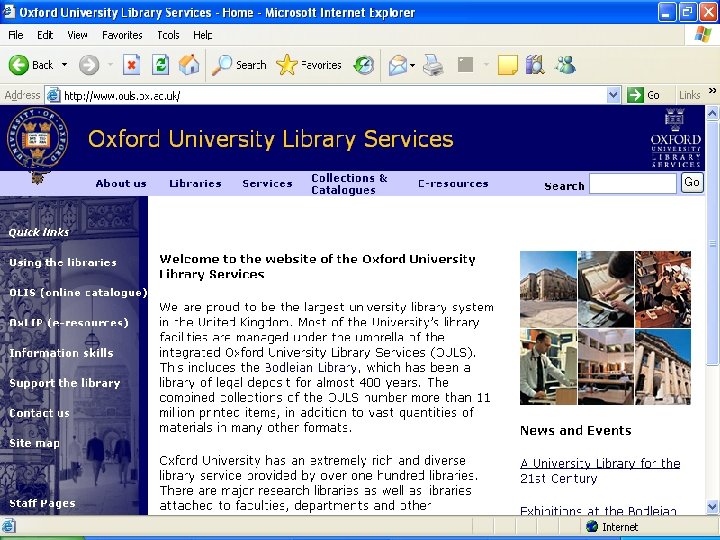This screenshot has height=540, width=720.
Task: Open the E-resources navigation link
Action: pos(453,184)
